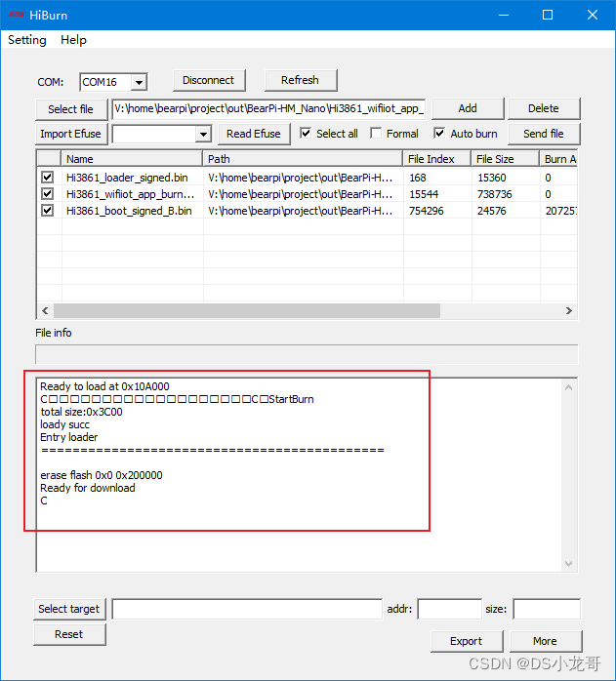Click the Send file button
The height and width of the screenshot is (681, 616).
click(544, 134)
